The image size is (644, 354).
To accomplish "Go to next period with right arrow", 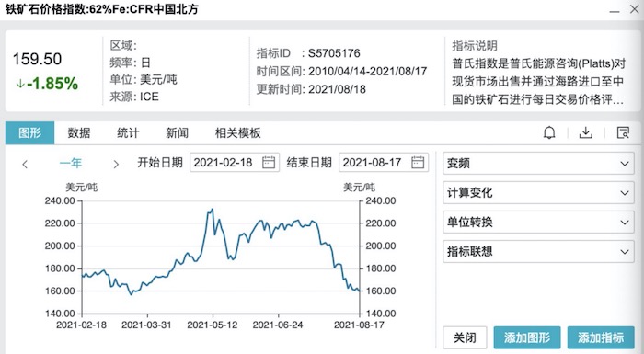I will point(116,165).
